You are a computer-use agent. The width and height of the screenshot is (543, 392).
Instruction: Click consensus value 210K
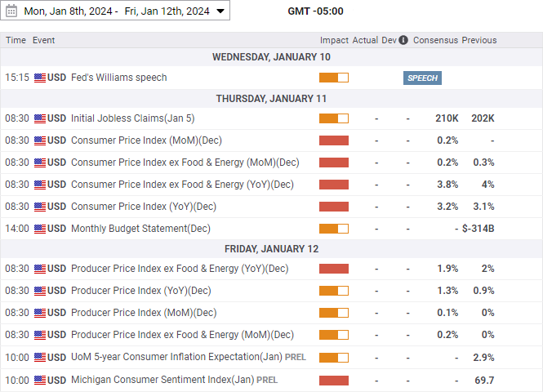[x=447, y=118]
